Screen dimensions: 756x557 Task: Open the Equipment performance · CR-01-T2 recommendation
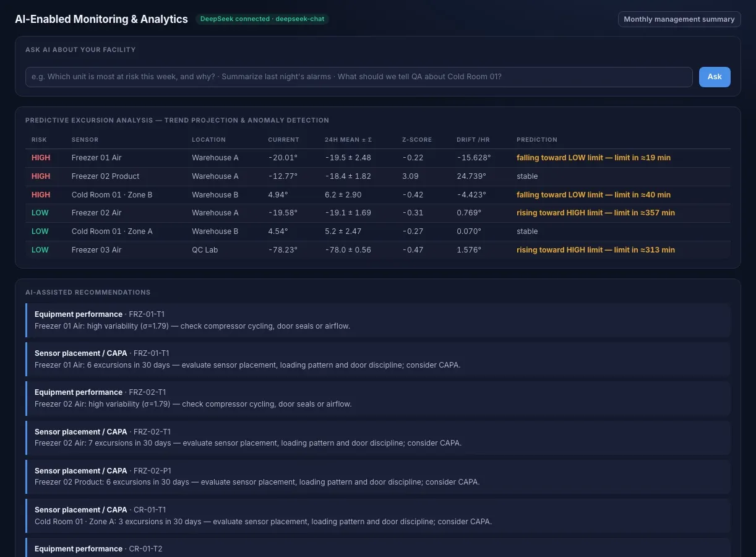(x=378, y=548)
